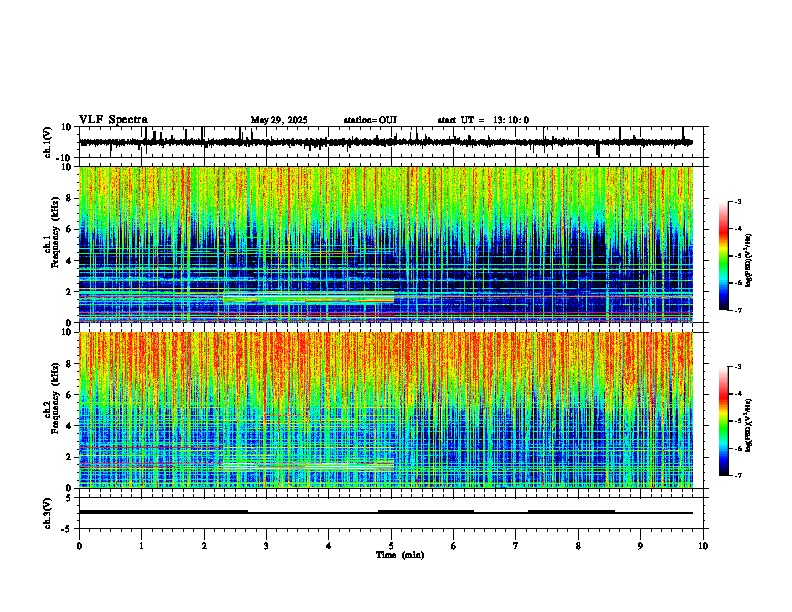Click the "VLF Spectra" title text
This screenshot has width=792, height=612.
point(113,120)
